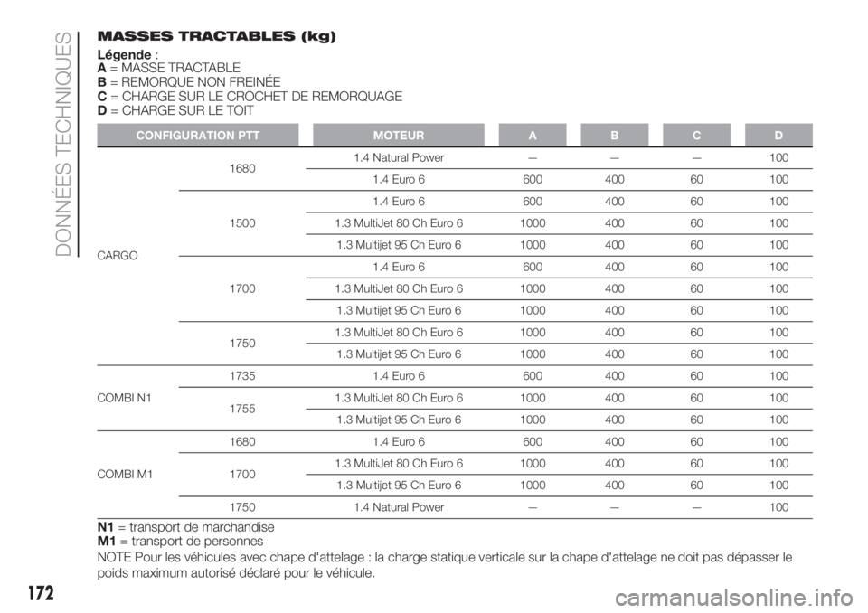Click PTT value '1680' under CARGO
This screenshot has height=613, width=868.
(x=242, y=169)
